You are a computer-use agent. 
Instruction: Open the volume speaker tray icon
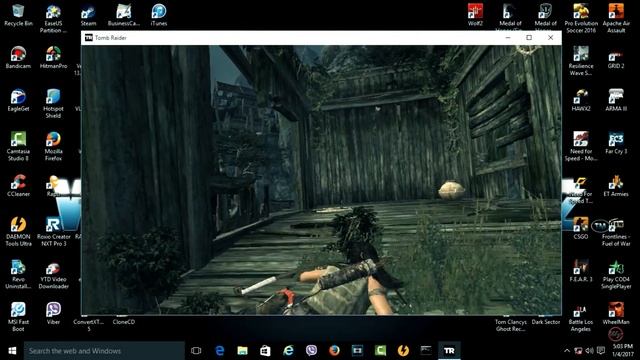[x=589, y=351]
